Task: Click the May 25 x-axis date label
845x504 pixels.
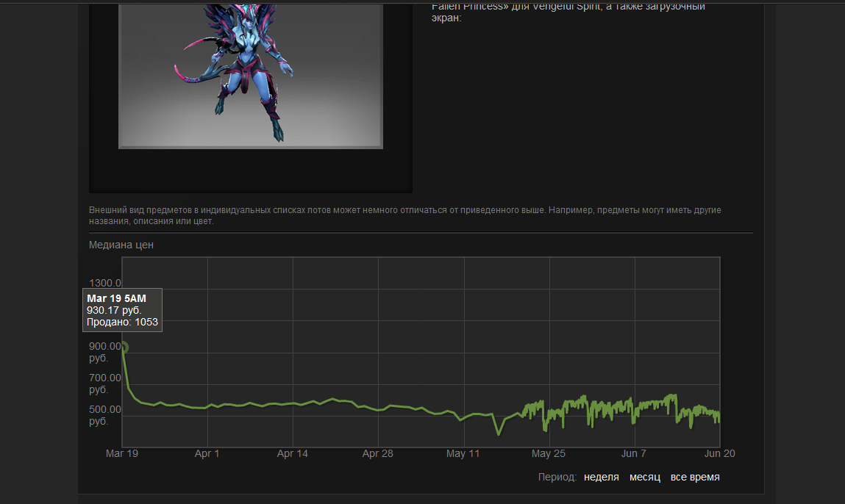Action: tap(549, 453)
